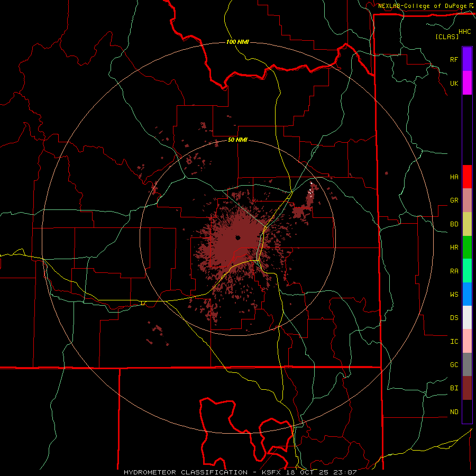Select the IC light pink legend swatch

point(467,341)
